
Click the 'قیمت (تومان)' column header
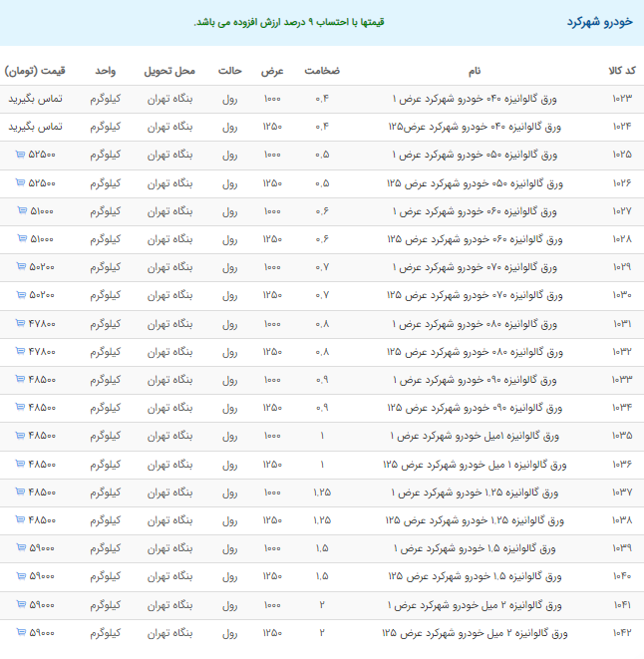coord(36,72)
